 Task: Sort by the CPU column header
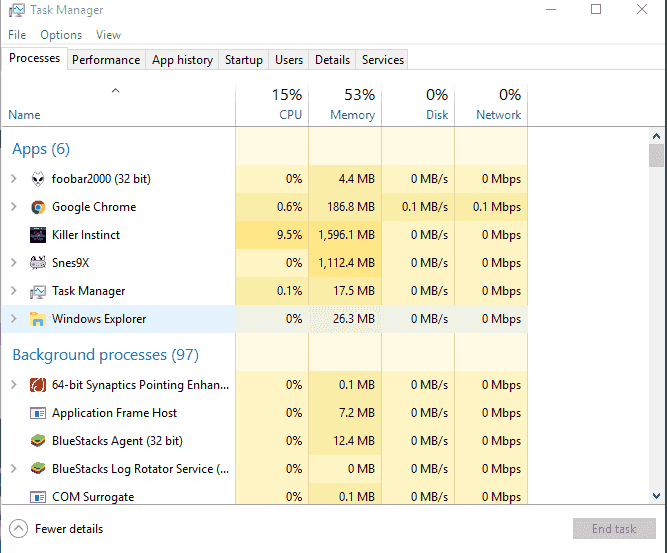tap(272, 104)
